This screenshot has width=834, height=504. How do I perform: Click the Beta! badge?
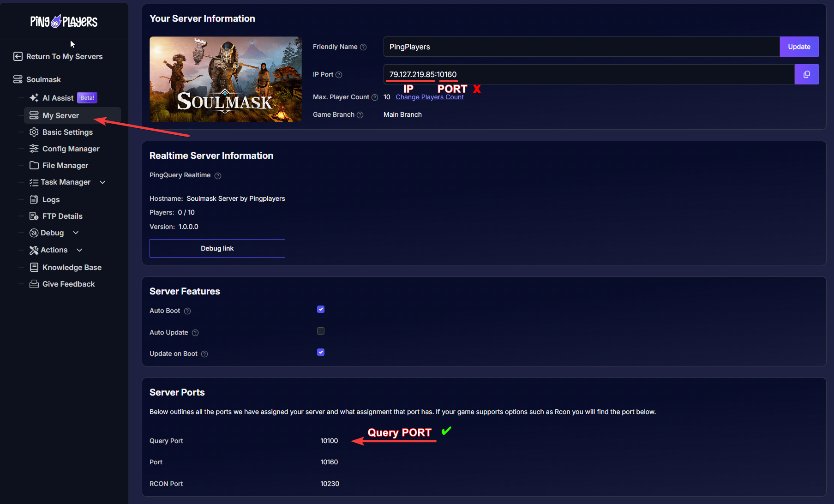(x=87, y=98)
